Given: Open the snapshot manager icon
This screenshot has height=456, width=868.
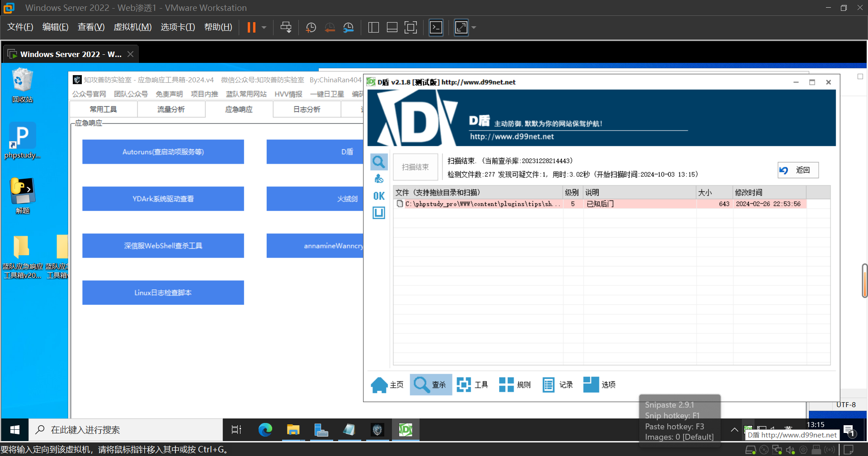Looking at the screenshot, I should [x=348, y=28].
